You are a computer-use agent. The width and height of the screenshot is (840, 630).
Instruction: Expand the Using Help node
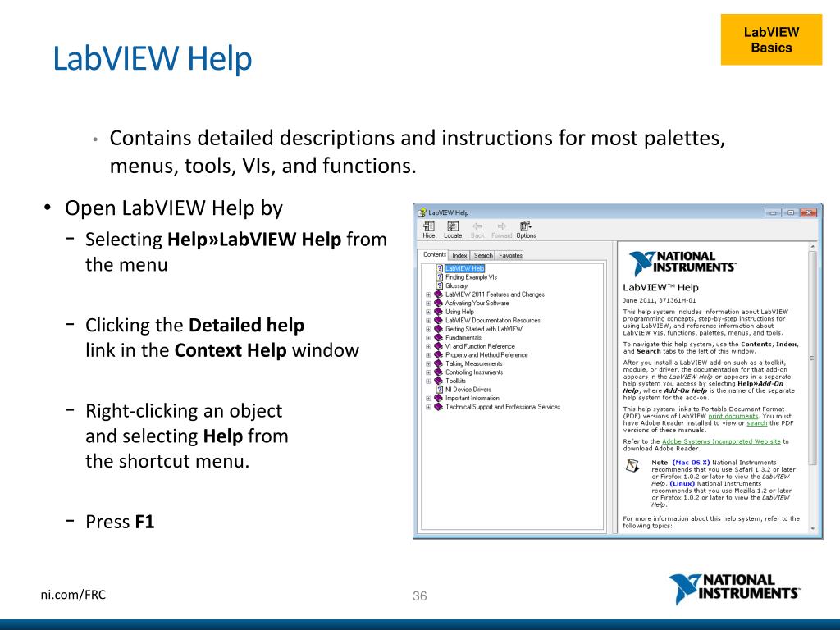coord(428,312)
